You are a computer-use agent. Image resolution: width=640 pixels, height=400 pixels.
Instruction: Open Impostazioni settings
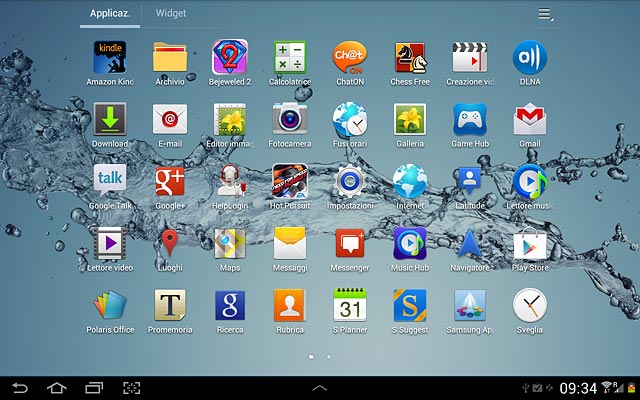pos(350,187)
